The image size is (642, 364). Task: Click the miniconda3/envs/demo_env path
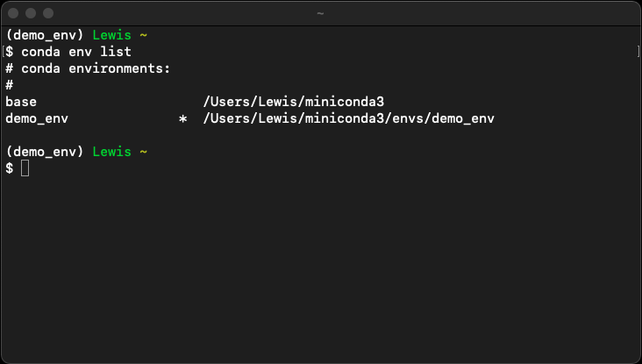[349, 118]
